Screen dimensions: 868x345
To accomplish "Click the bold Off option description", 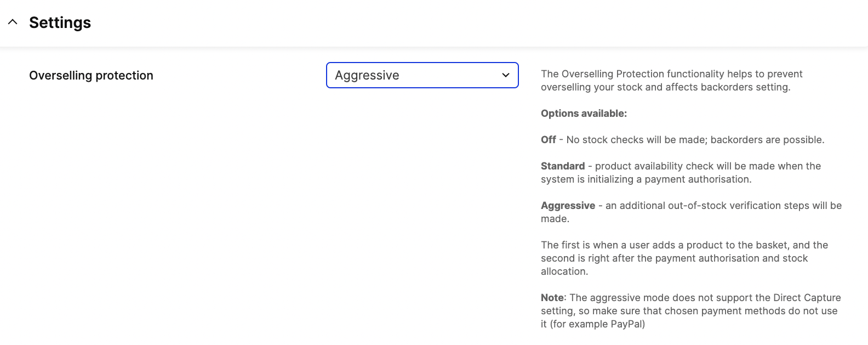I will coord(548,139).
